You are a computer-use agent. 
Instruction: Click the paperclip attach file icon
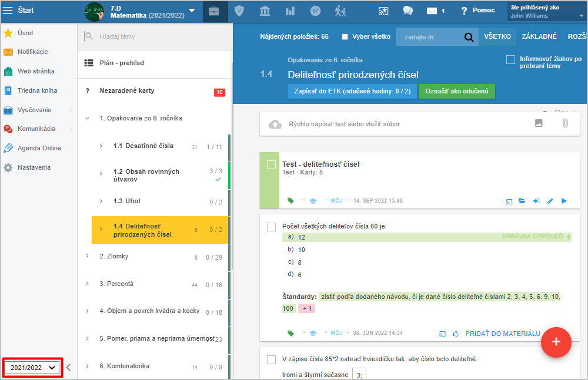click(x=565, y=123)
